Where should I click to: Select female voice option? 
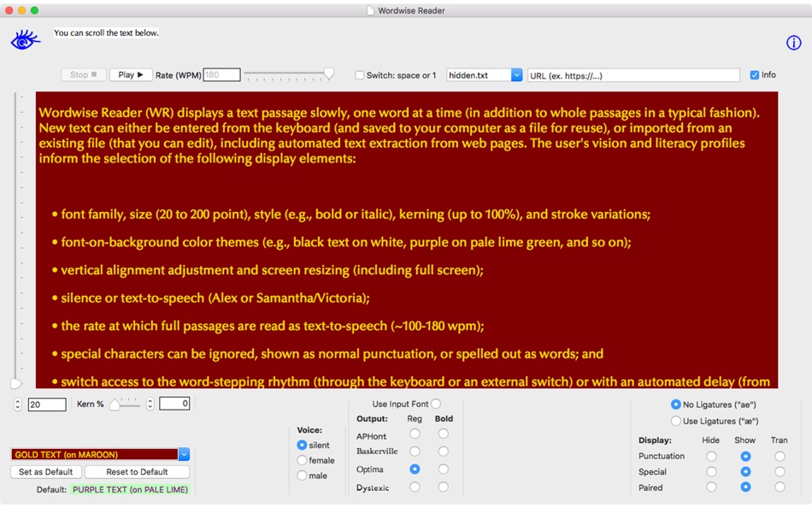302,460
